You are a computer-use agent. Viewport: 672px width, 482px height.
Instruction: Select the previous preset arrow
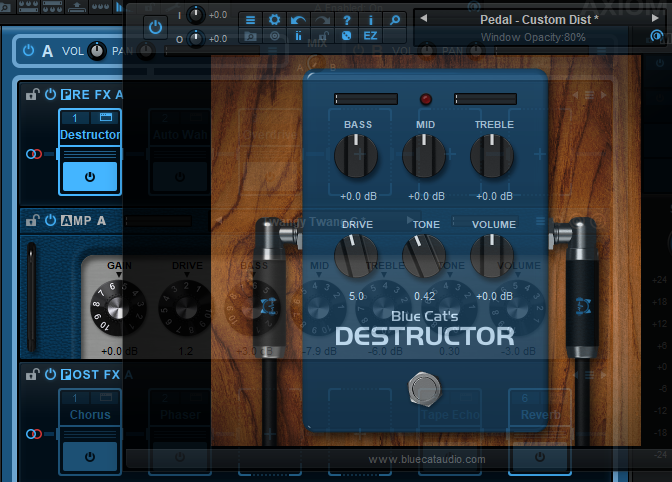[x=424, y=18]
